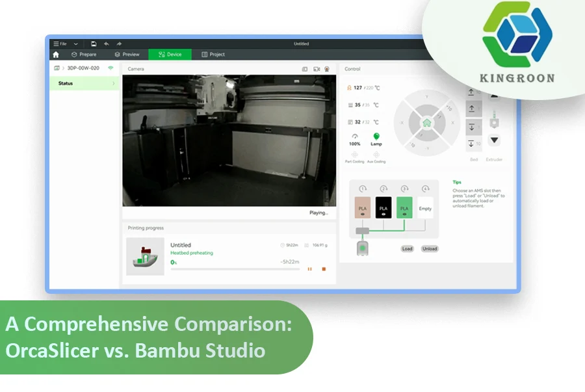Image resolution: width=585 pixels, height=392 pixels.
Task: Move the head in positive Y on jog wheel outer ring
Action: coord(427,97)
